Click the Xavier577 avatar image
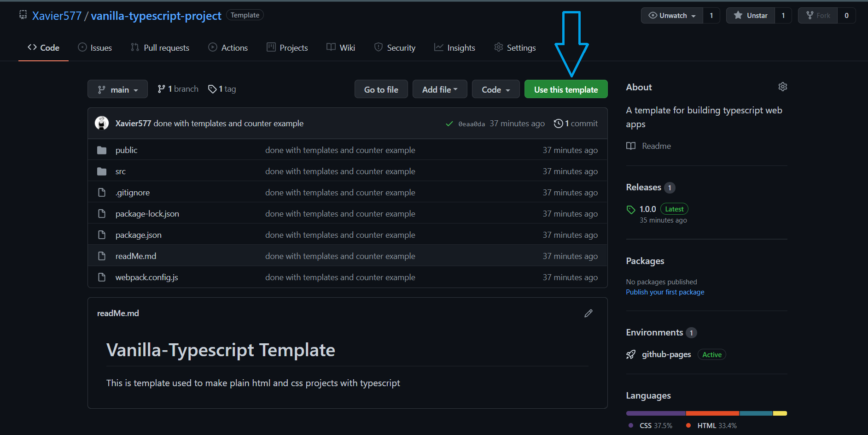This screenshot has width=868, height=435. 102,123
